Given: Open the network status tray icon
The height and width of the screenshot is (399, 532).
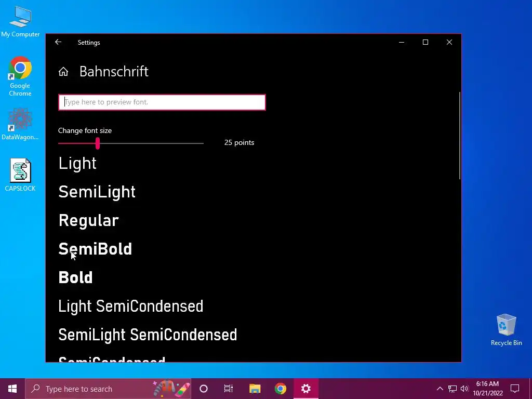Looking at the screenshot, I should pyautogui.click(x=453, y=389).
